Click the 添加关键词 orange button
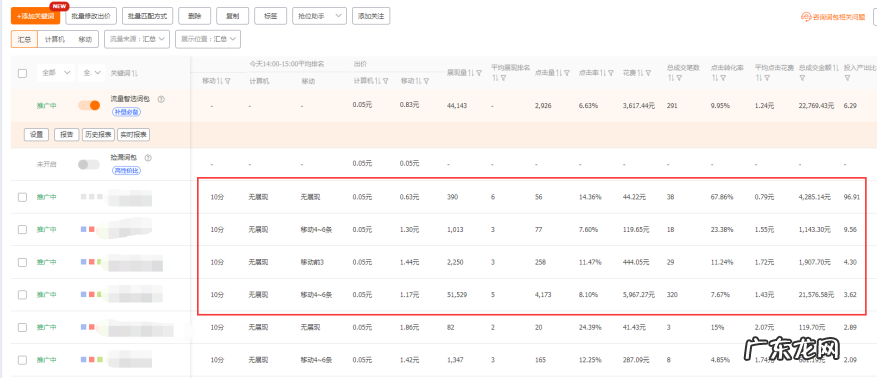 point(35,16)
